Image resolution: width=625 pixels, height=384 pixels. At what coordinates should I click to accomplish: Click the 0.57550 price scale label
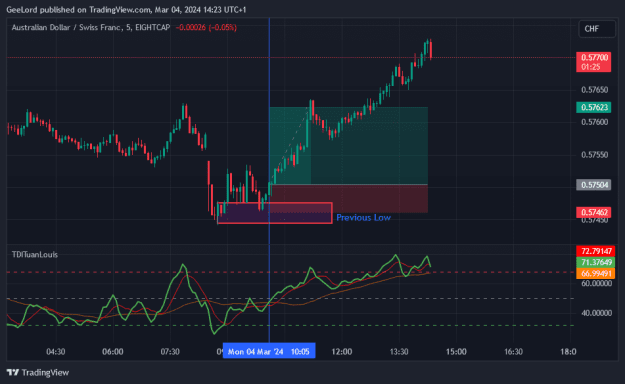point(595,155)
